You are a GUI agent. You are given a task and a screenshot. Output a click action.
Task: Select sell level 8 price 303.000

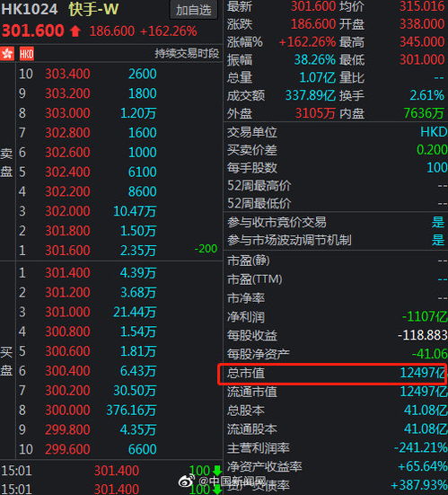pos(67,113)
